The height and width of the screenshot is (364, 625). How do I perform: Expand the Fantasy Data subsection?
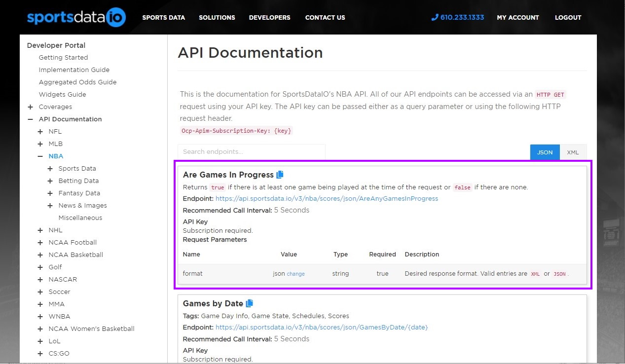(50, 193)
